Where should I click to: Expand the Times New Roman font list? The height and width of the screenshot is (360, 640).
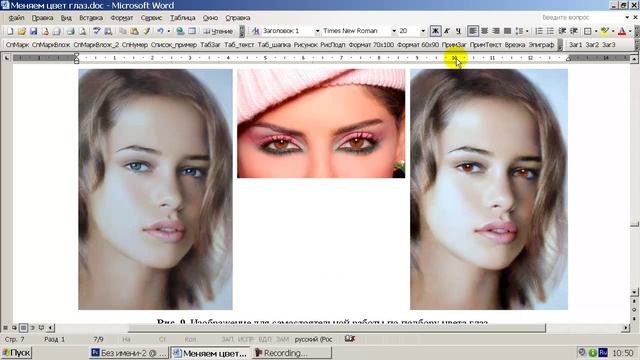394,31
